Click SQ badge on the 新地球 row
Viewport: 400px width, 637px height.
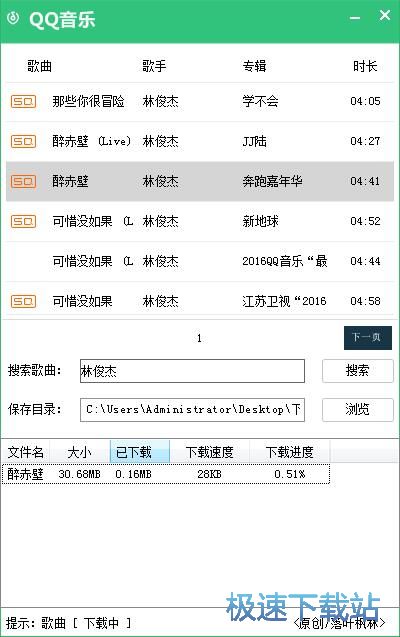pos(23,221)
